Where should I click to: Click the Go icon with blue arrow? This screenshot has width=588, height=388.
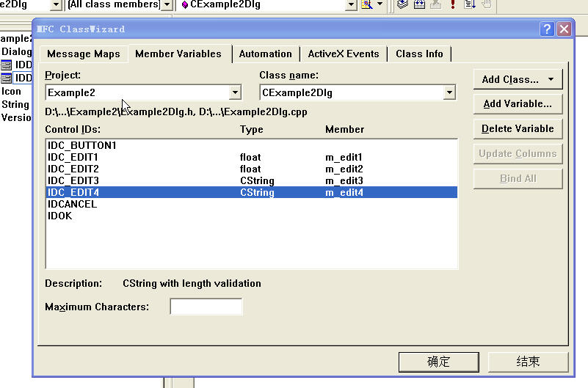(x=470, y=4)
